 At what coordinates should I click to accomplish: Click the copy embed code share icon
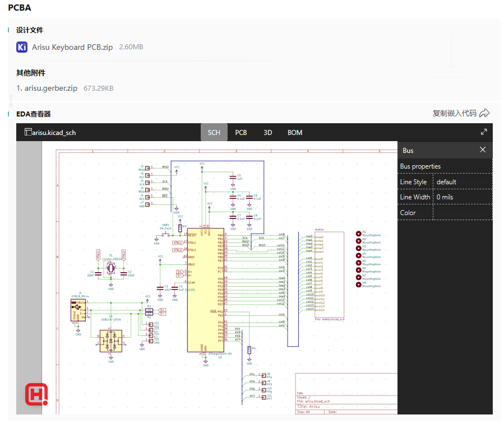pos(485,113)
